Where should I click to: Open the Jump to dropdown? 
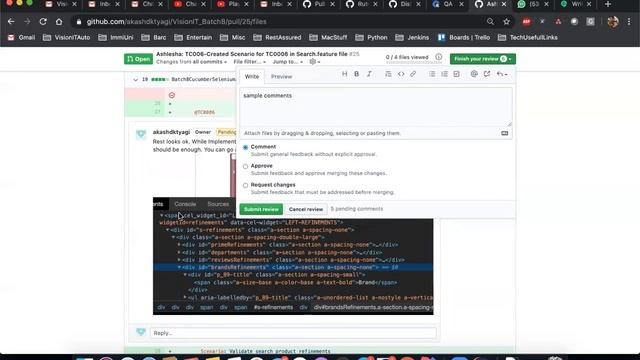tap(287, 62)
